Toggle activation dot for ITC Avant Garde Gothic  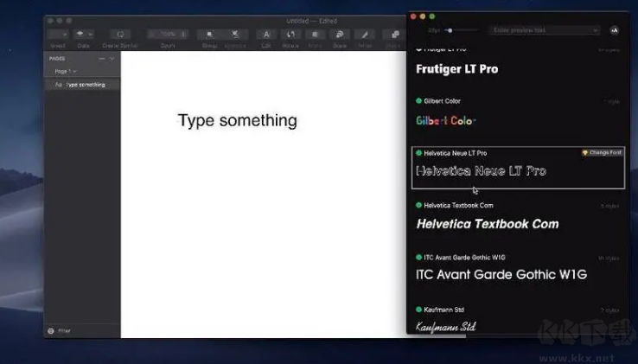(x=418, y=258)
